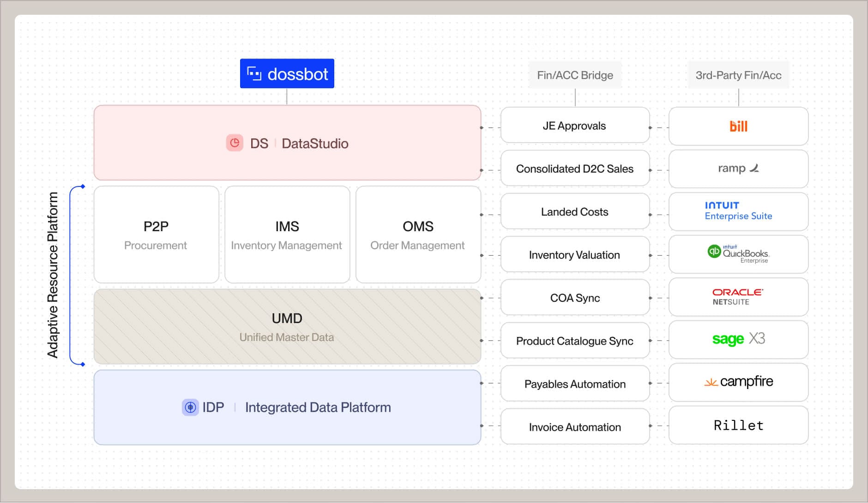The width and height of the screenshot is (868, 503).
Task: Open the OMS Order Management module
Action: coord(418,235)
